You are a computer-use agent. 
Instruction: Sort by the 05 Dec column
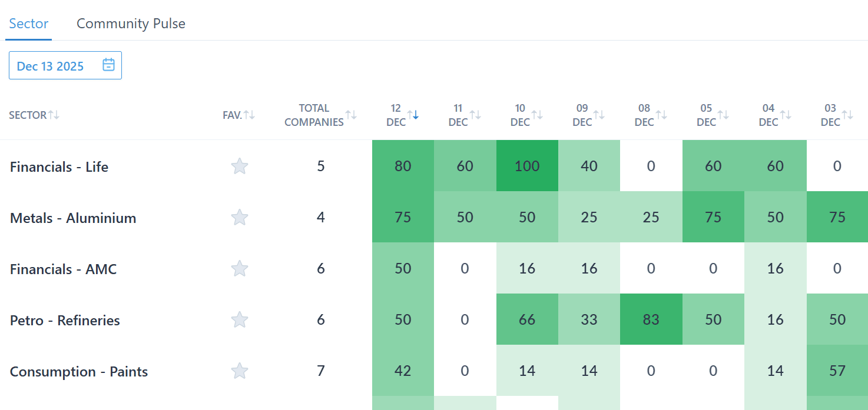pyautogui.click(x=723, y=115)
